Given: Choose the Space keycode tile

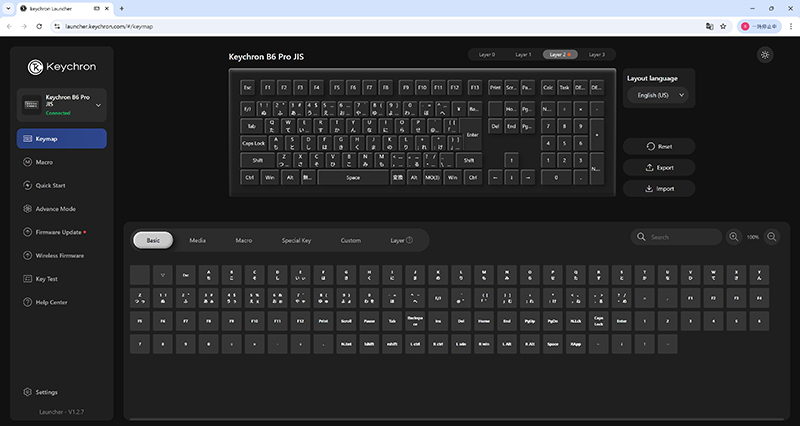Looking at the screenshot, I should (553, 344).
